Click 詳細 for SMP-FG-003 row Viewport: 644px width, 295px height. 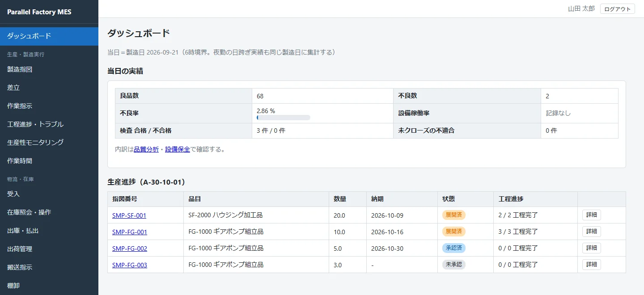pyautogui.click(x=592, y=265)
